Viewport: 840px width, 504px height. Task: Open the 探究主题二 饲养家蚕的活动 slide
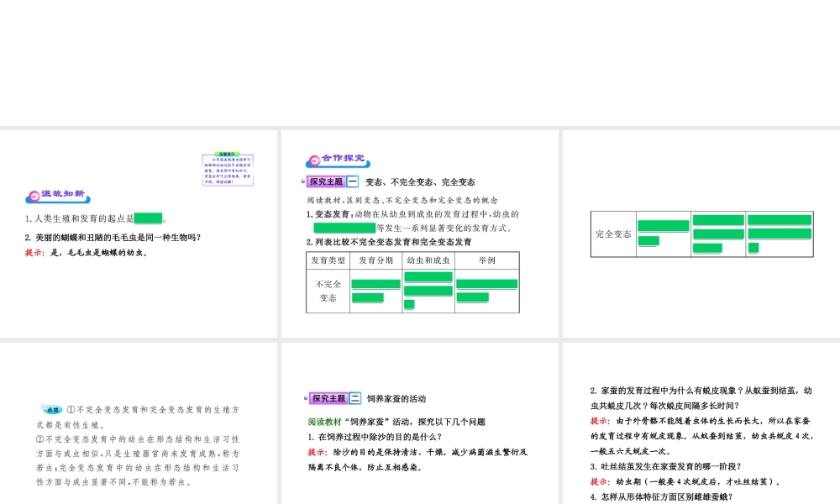click(x=419, y=423)
